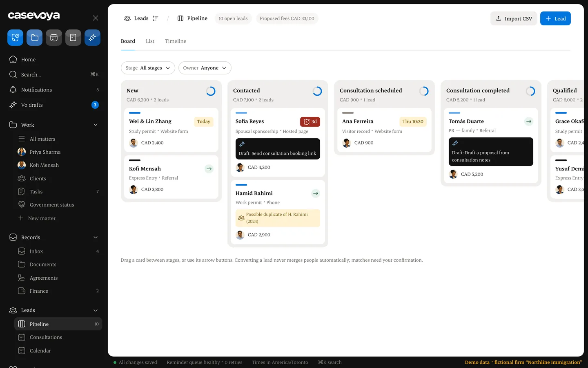This screenshot has width=588, height=368.
Task: Open Agreements under Records
Action: (58, 278)
